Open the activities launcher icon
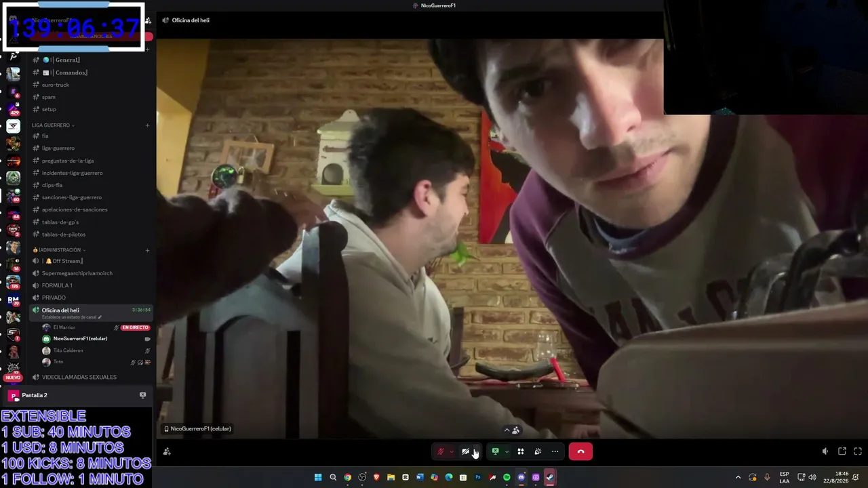This screenshot has width=868, height=488. 521,451
